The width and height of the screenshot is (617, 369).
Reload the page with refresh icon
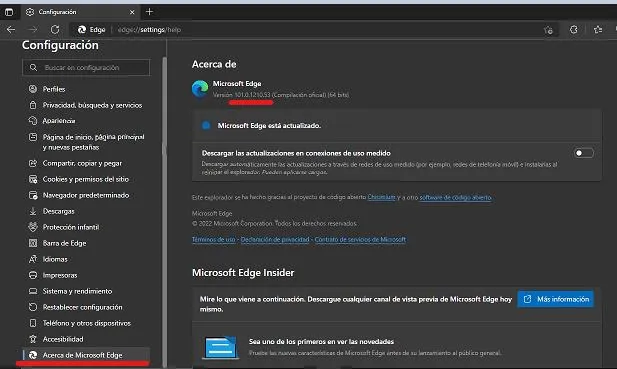[x=55, y=30]
